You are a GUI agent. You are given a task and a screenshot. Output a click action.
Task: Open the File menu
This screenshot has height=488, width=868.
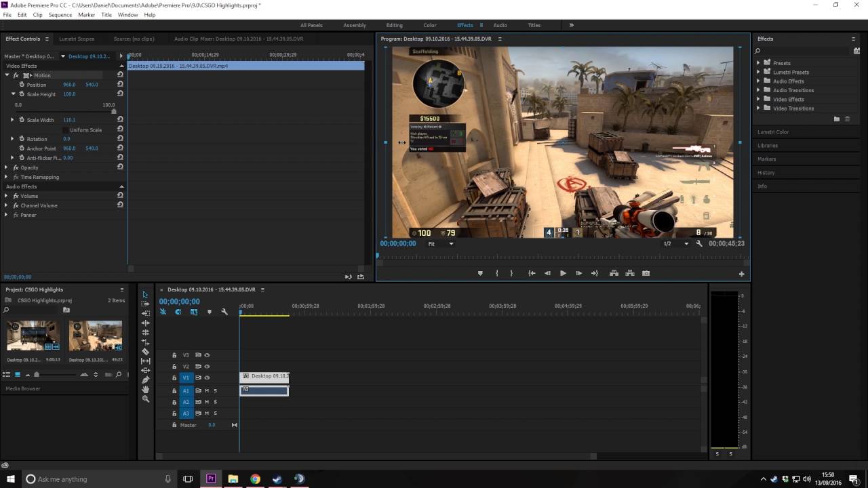coord(7,14)
